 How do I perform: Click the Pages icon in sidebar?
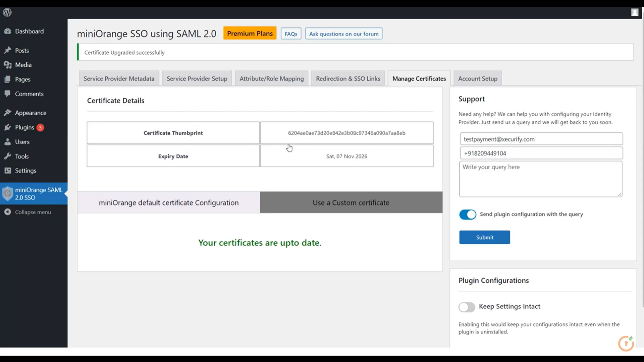point(7,79)
